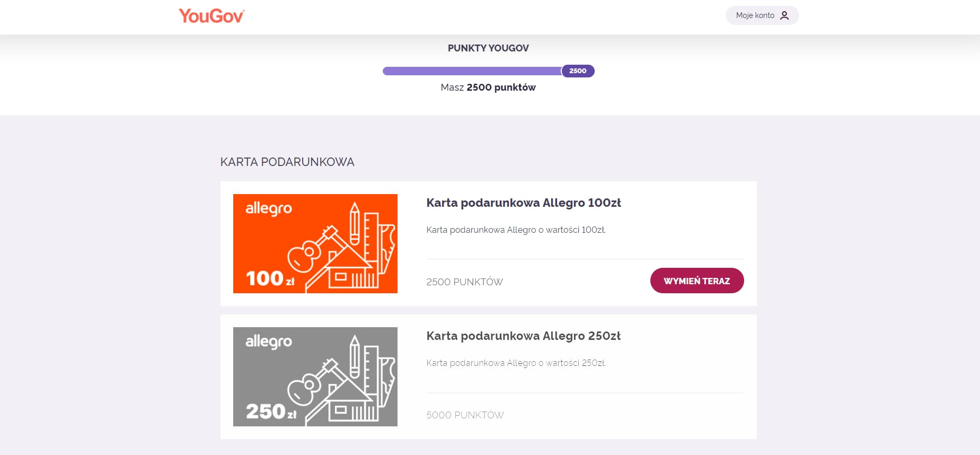Image resolution: width=980 pixels, height=455 pixels.
Task: Click the 2500 PUNKTÓW cost label
Action: coord(465,282)
